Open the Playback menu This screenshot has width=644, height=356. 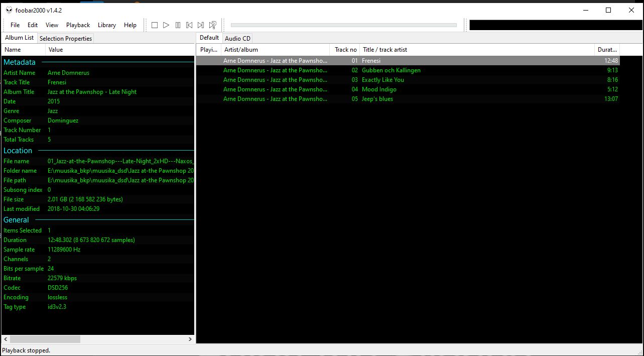[78, 25]
